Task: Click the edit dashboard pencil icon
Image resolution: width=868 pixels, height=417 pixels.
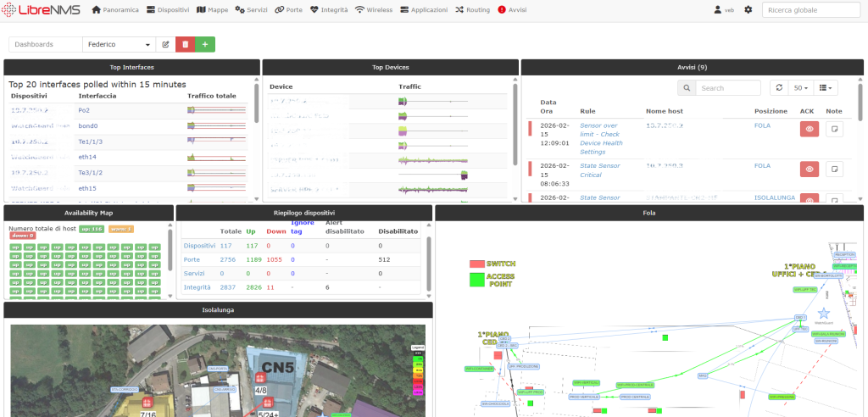Action: point(165,44)
